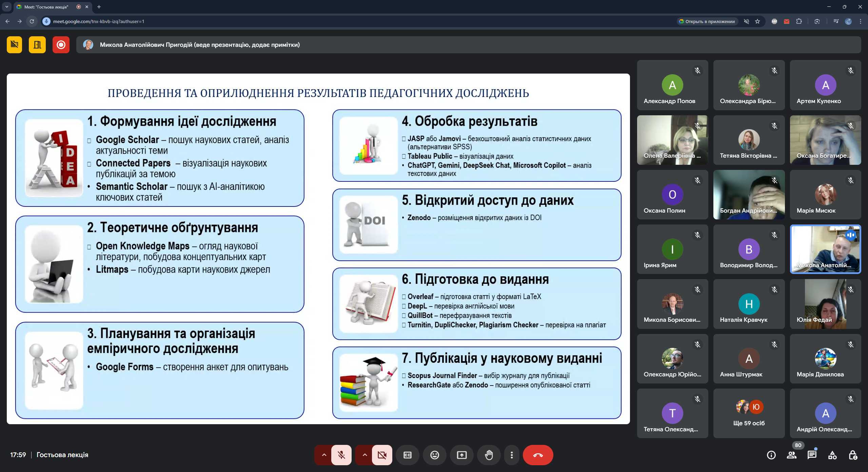Bookmark page with star icon
This screenshot has height=472, width=868.
pos(757,21)
